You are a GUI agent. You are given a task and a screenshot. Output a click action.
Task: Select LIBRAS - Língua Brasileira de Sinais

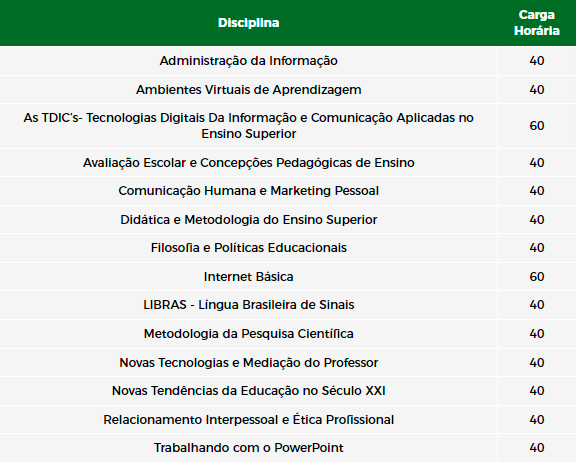(x=249, y=305)
